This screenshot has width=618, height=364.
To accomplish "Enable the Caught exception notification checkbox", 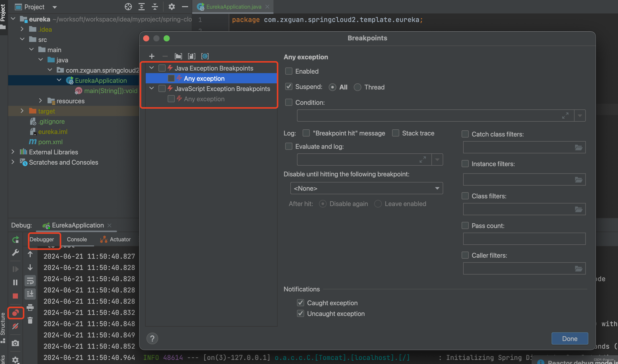I will [301, 302].
